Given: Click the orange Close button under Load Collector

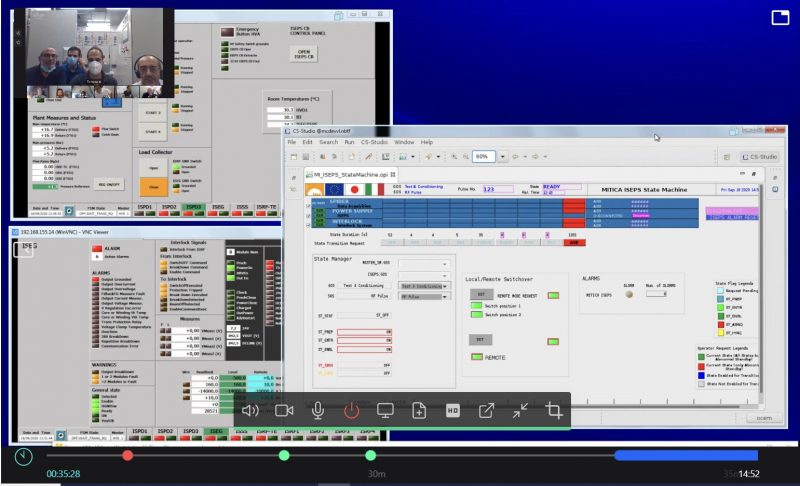Looking at the screenshot, I should pyautogui.click(x=153, y=186).
